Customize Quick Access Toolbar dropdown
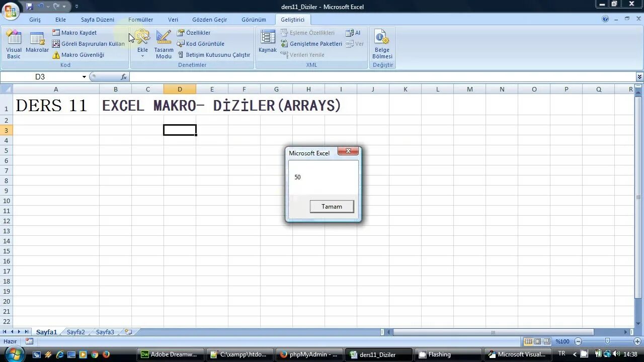The image size is (644, 362). 76,7
